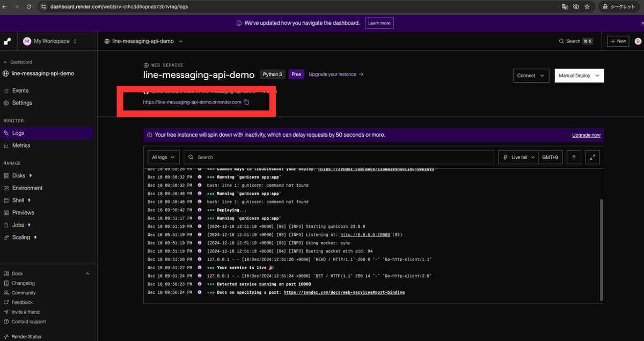
Task: Open the line-messaging-api-demo breadcrumb dropdown
Action: [x=143, y=41]
